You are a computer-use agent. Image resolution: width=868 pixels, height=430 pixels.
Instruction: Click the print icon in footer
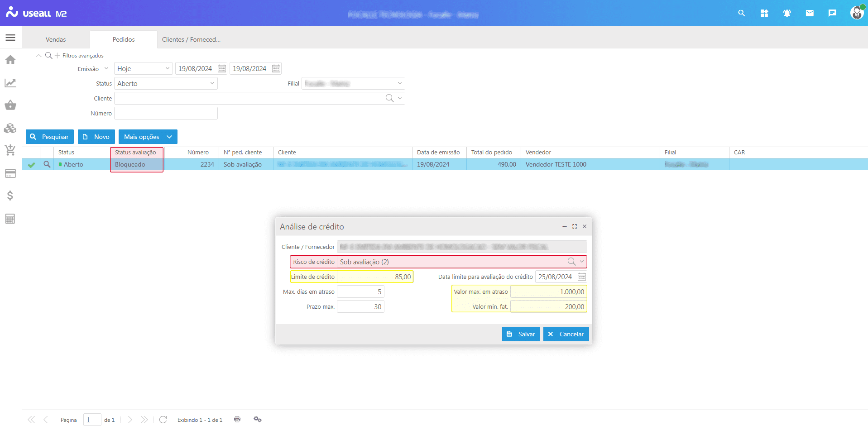pyautogui.click(x=237, y=419)
